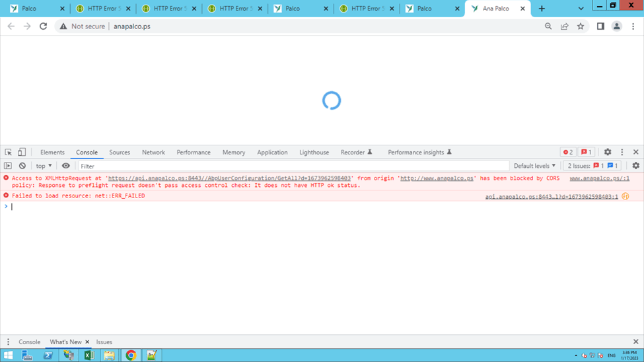Reload the page
This screenshot has width=644, height=362.
tap(43, 26)
